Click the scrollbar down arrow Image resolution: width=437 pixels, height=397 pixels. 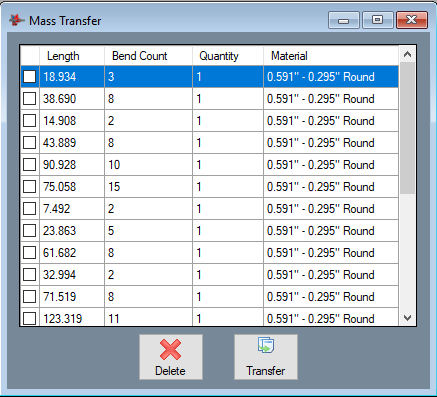coord(407,318)
